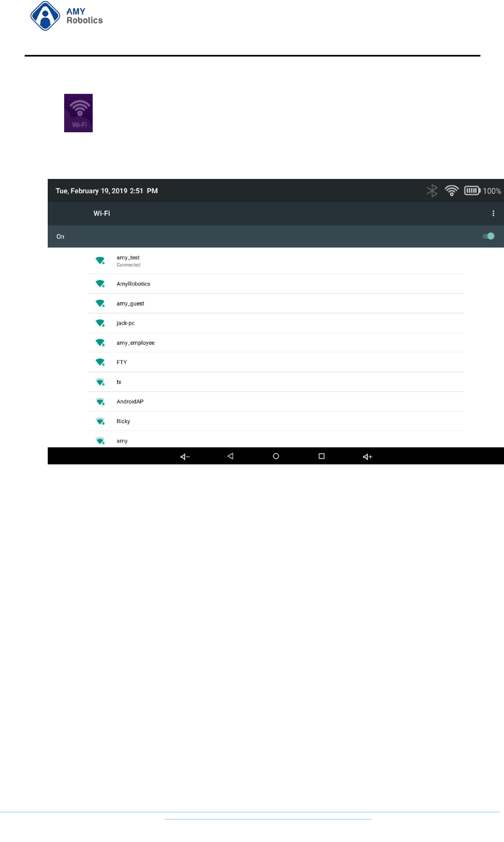Click the Connected status under amy_test
The width and height of the screenshot is (504, 842).
tap(128, 265)
